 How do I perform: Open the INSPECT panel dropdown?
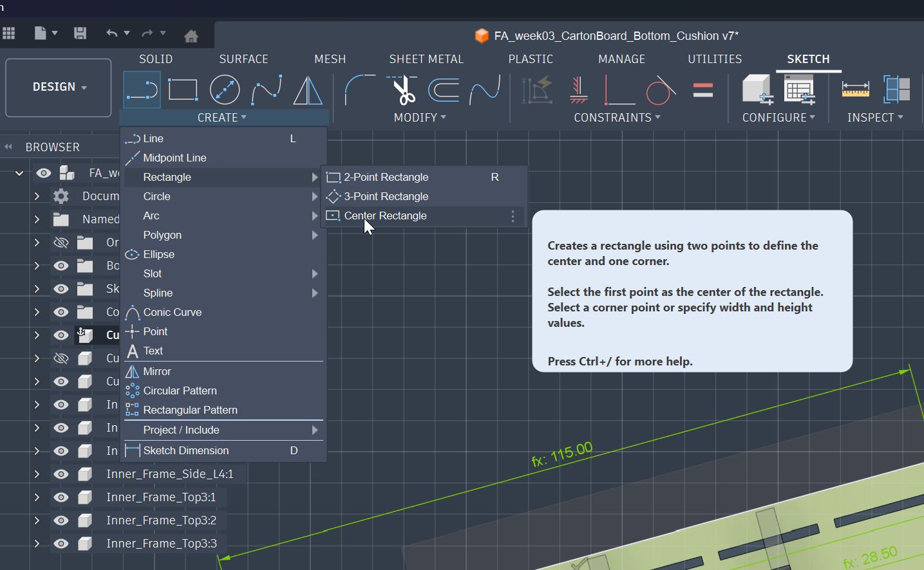click(x=875, y=118)
